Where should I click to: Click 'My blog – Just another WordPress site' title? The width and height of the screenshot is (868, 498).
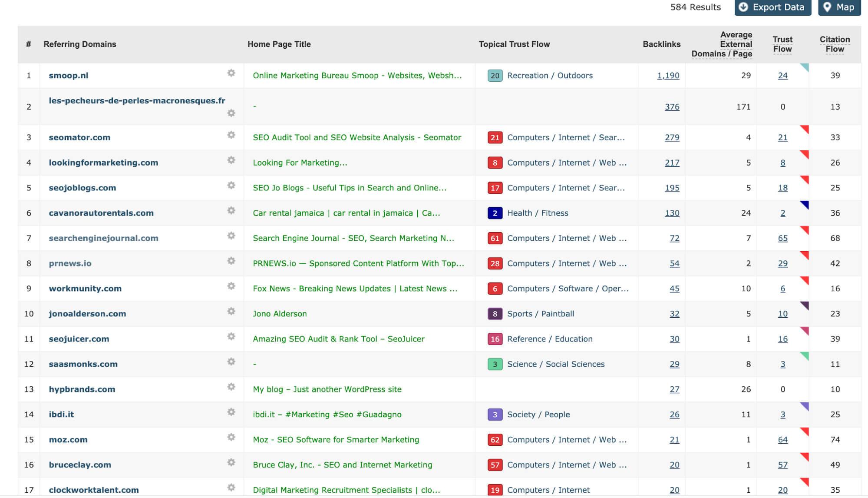click(327, 389)
